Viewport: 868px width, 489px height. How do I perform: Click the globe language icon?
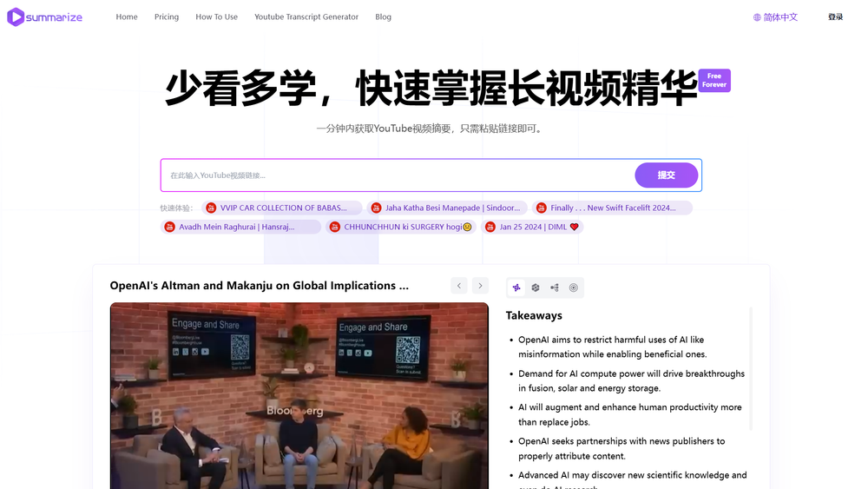click(757, 17)
